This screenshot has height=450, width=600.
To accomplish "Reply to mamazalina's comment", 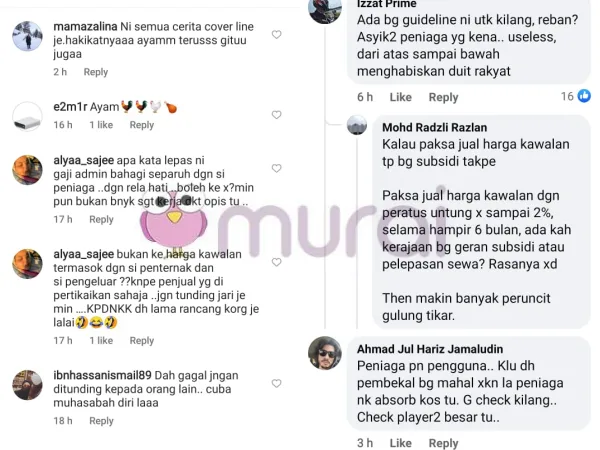I will click(96, 72).
